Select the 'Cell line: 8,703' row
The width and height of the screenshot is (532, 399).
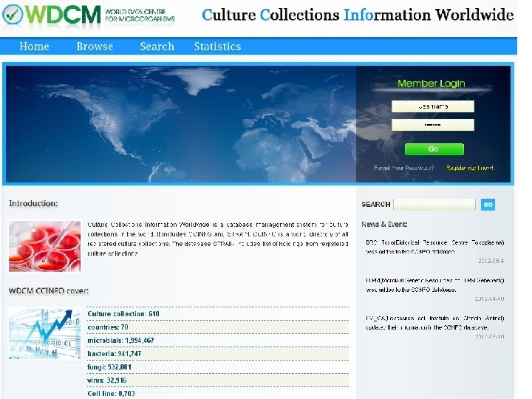click(218, 393)
